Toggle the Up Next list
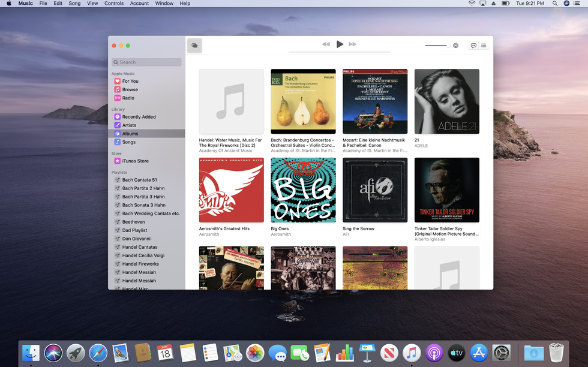 pyautogui.click(x=484, y=46)
